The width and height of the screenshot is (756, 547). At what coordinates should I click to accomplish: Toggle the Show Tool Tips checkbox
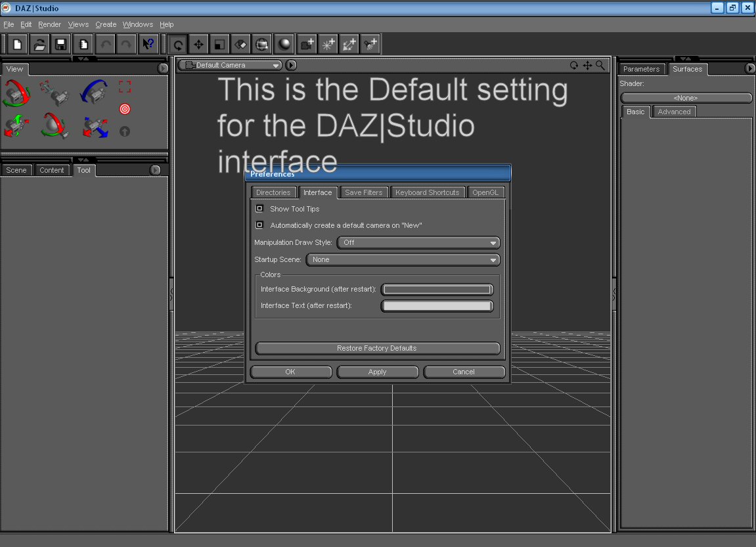coord(259,209)
